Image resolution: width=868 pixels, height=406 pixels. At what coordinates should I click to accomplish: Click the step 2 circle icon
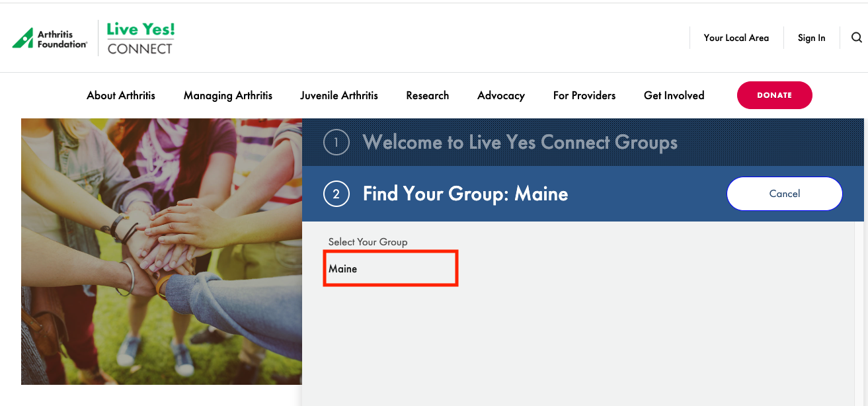(x=336, y=194)
